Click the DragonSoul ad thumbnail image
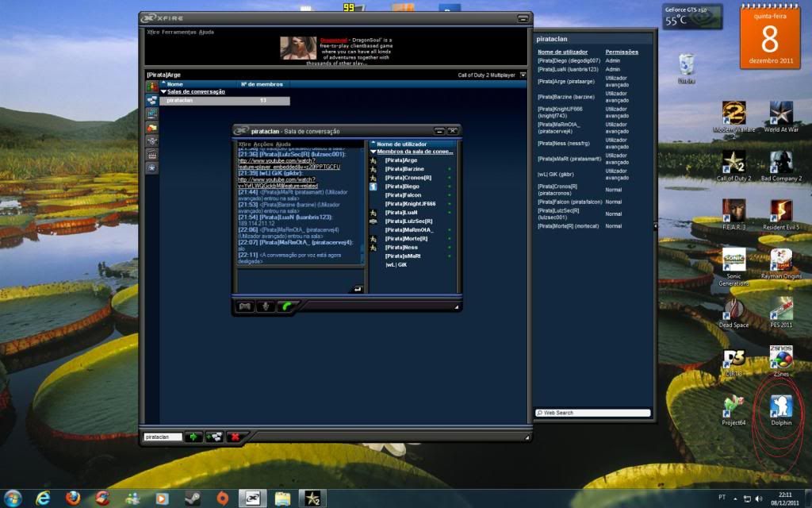Viewport: 812px width, 508px height. pos(298,48)
